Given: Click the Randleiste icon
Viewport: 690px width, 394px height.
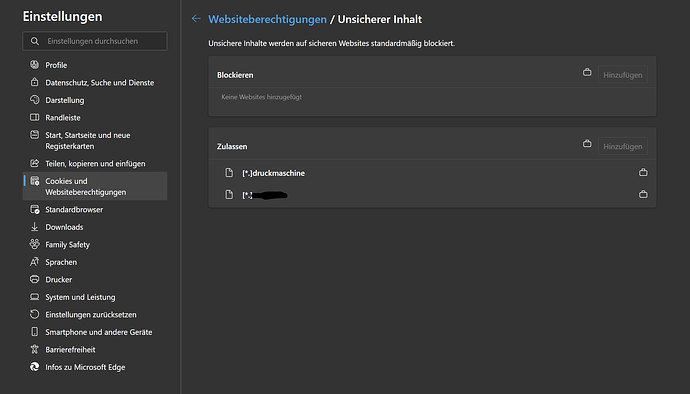Looking at the screenshot, I should tap(34, 118).
